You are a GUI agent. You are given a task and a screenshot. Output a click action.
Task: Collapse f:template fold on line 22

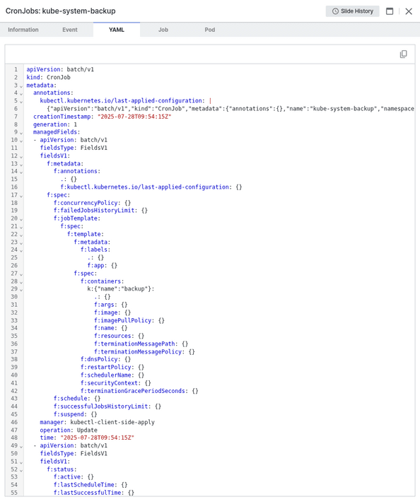(21, 235)
